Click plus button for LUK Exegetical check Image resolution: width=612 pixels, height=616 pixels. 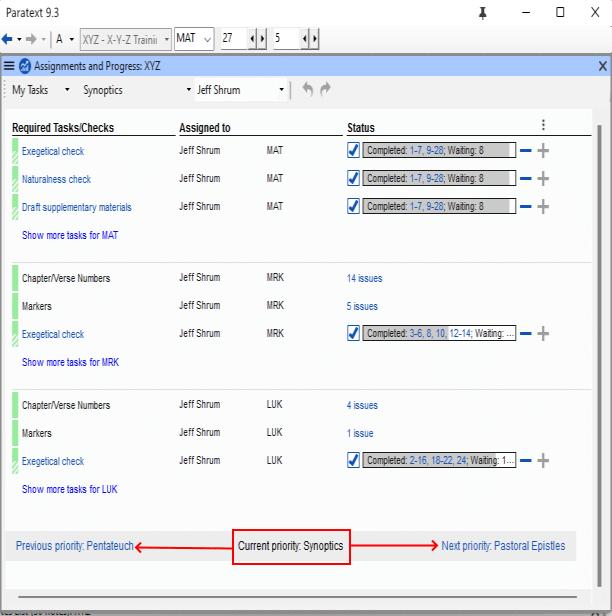[543, 460]
